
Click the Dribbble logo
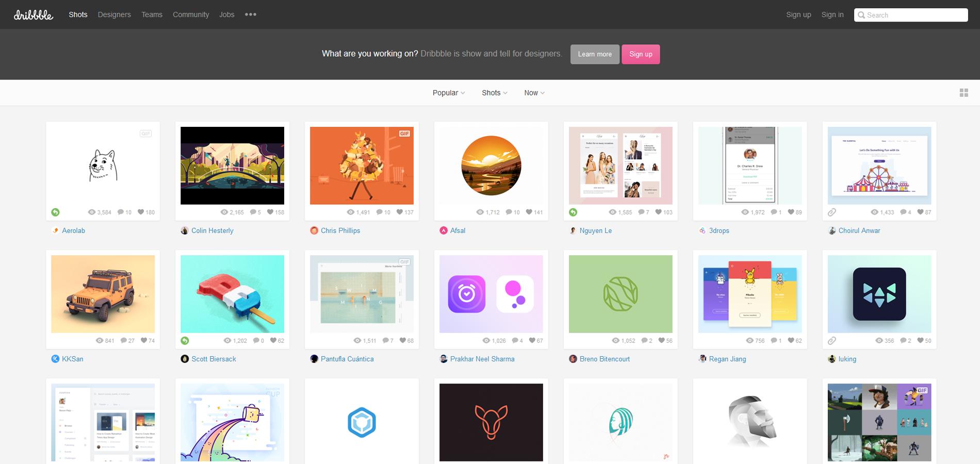tap(34, 14)
